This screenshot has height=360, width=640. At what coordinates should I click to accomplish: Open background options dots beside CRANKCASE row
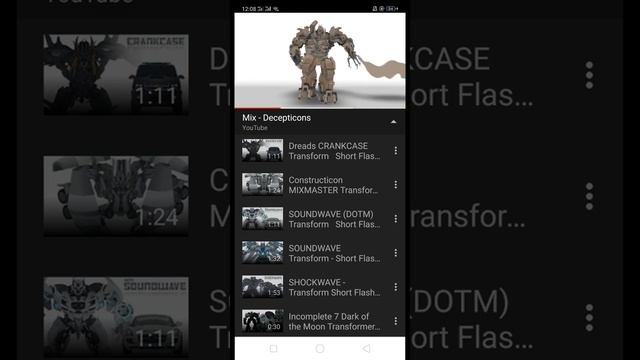point(589,75)
